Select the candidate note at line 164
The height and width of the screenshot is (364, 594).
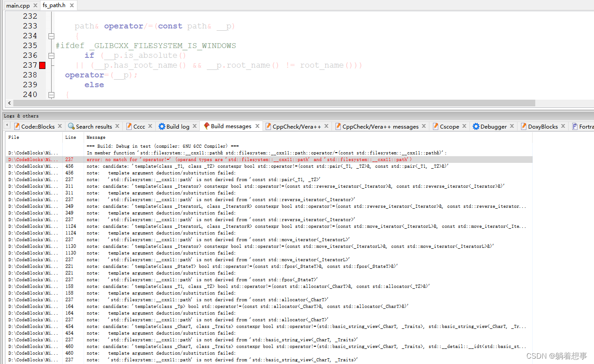(269, 306)
